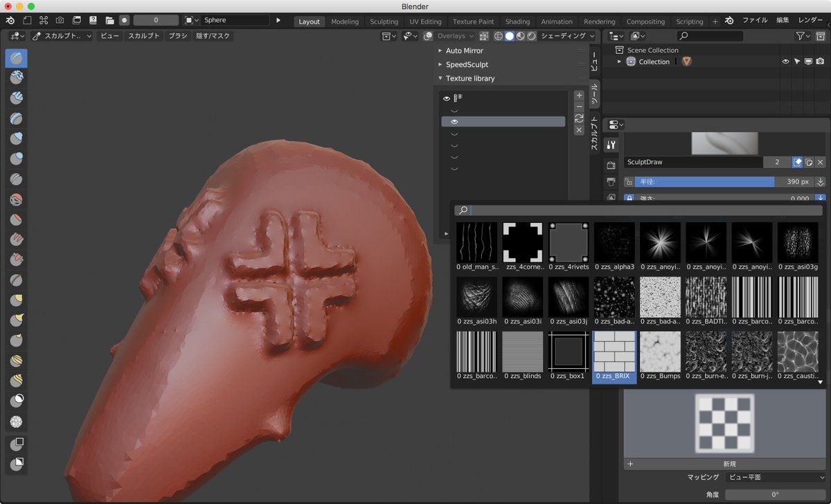Screen dimensions: 831x504
Task: Switch viewport to rendered shading
Action: (530, 36)
